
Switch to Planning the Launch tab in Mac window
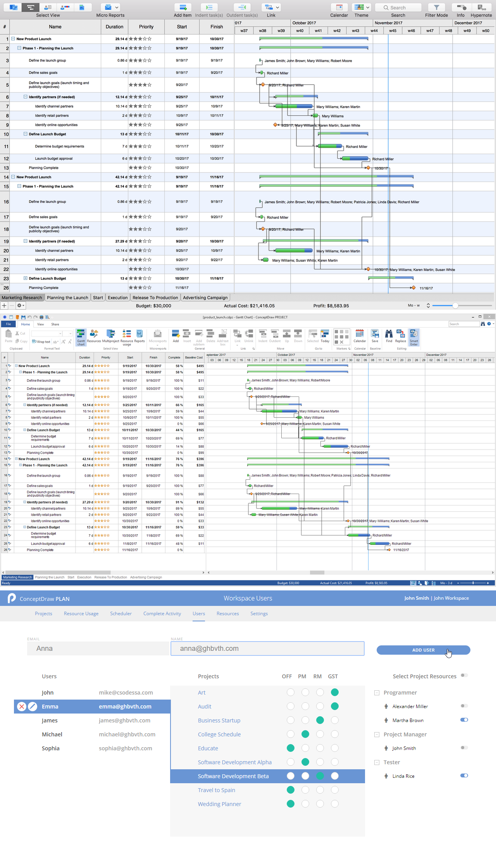tap(67, 298)
